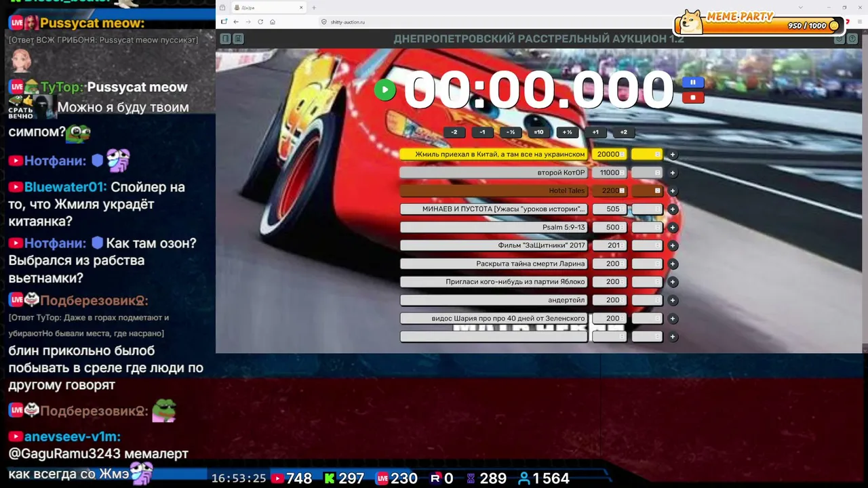Viewport: 868px width, 488px height.
Task: Click plus icon on the 'Psalm 5:9-13' row
Action: (x=673, y=228)
